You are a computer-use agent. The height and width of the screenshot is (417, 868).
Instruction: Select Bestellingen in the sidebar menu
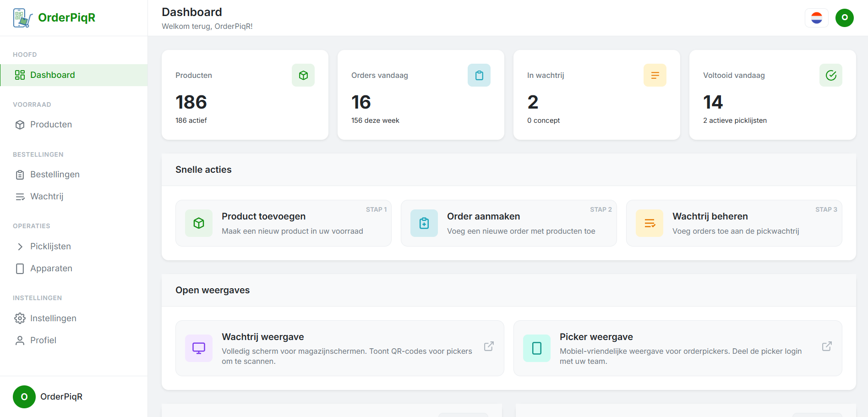[55, 174]
